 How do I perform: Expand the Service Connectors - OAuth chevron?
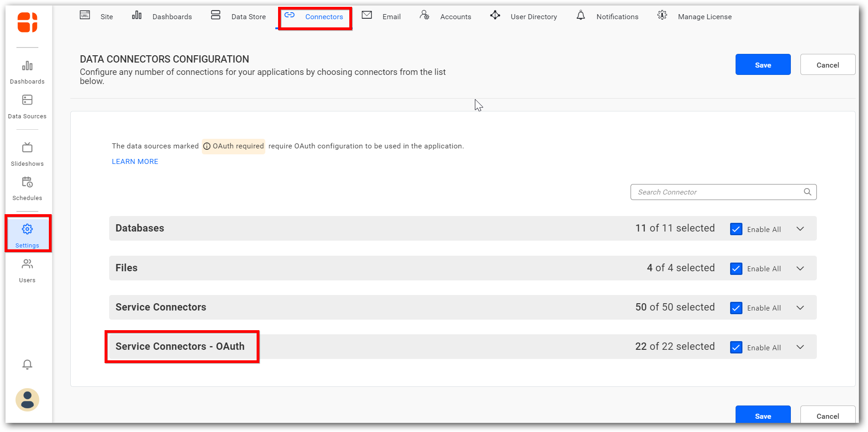(800, 347)
